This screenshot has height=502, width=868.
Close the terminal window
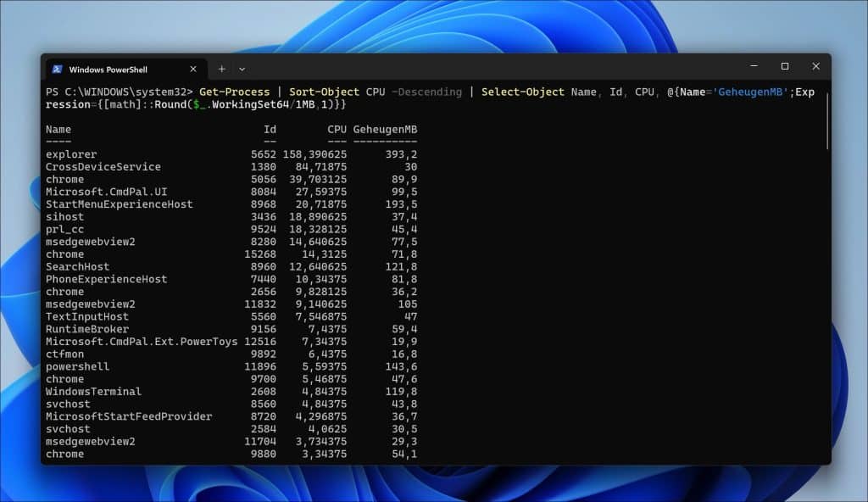point(816,66)
